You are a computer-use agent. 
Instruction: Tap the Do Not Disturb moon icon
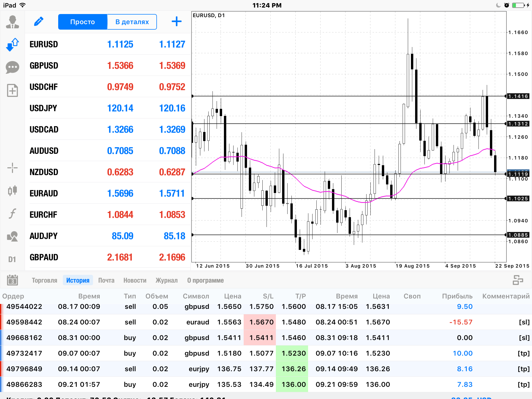tap(498, 5)
